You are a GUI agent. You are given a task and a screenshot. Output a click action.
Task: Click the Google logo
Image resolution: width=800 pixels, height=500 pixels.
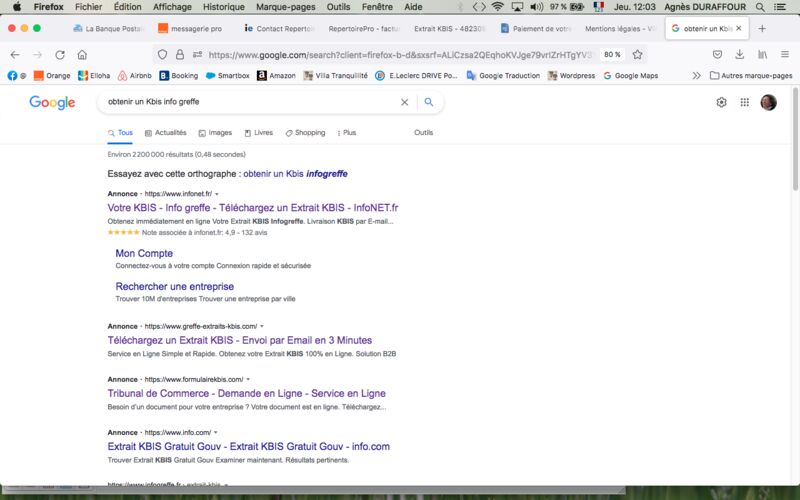point(52,102)
